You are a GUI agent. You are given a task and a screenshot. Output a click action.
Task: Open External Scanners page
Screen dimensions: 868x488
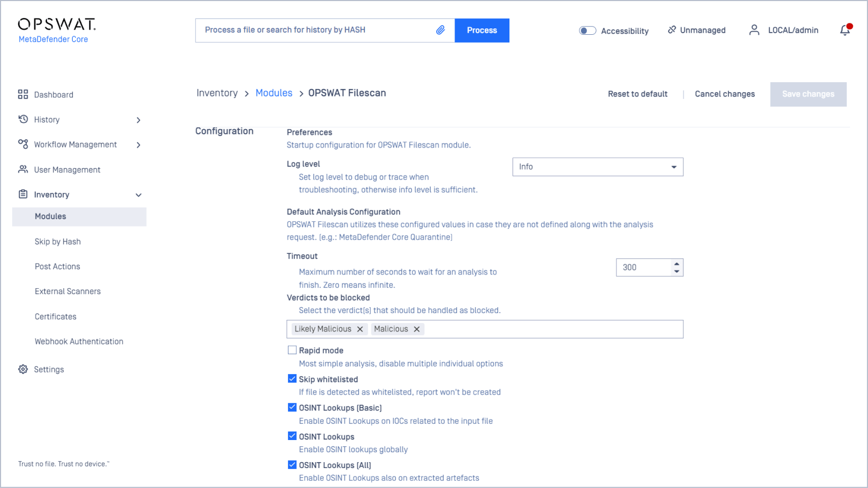[67, 291]
